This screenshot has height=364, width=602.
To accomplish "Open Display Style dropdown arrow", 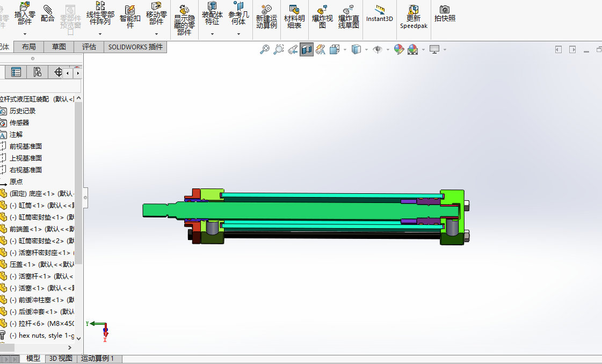I will point(366,49).
